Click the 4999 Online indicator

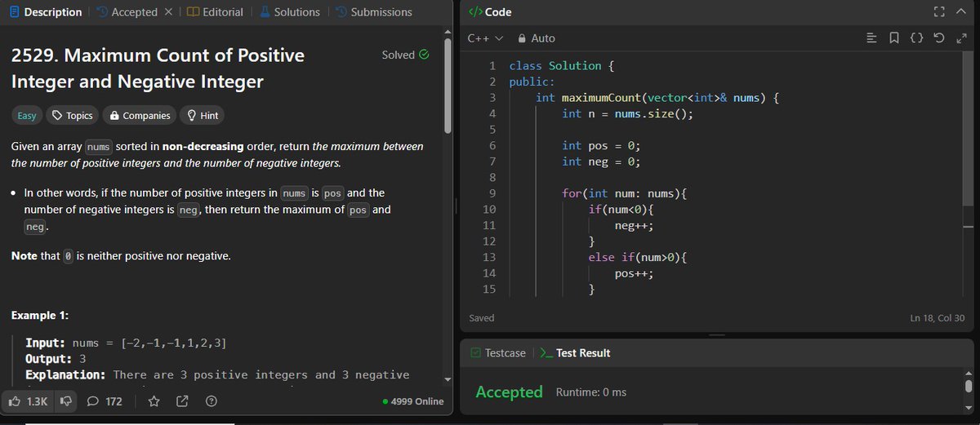pyautogui.click(x=413, y=401)
